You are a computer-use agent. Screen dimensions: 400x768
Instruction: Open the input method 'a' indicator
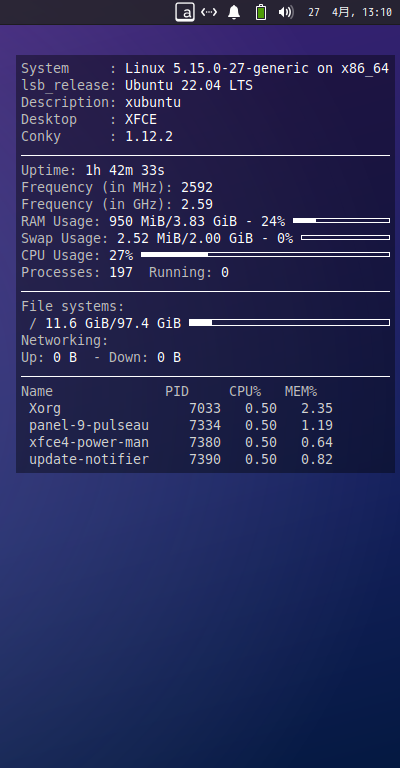[x=185, y=12]
